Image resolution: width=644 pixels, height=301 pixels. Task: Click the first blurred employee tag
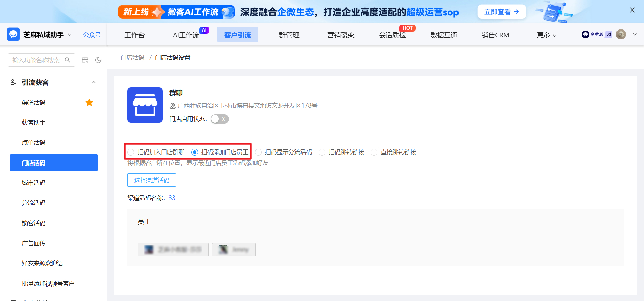coord(173,250)
